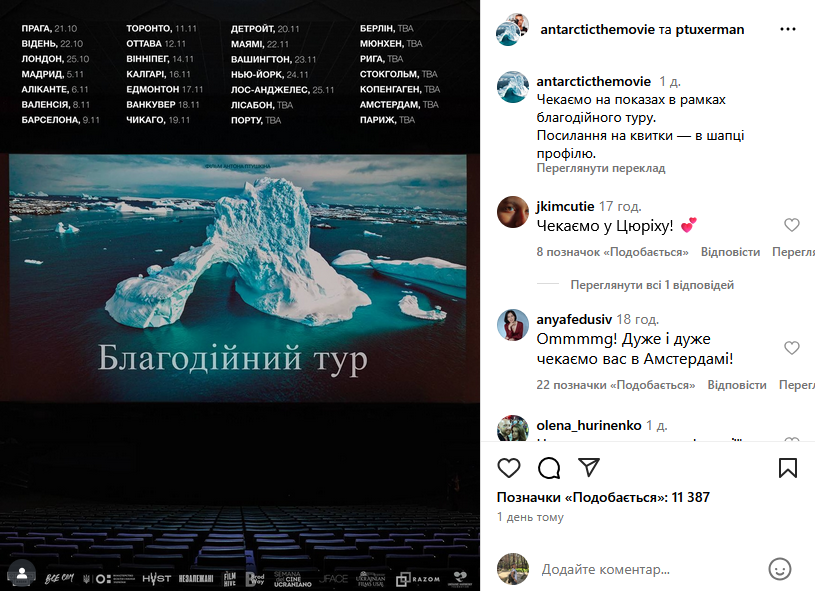Like the post with the heart icon
815x591 pixels.
point(508,468)
